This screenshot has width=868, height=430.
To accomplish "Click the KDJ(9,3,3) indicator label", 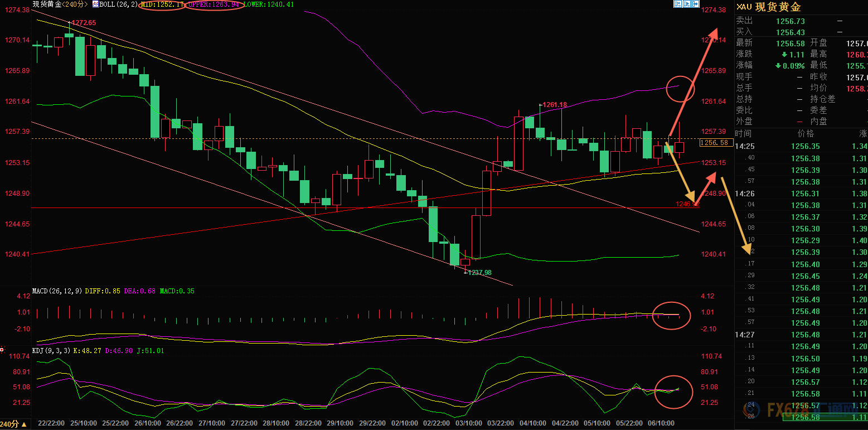I will pyautogui.click(x=52, y=351).
